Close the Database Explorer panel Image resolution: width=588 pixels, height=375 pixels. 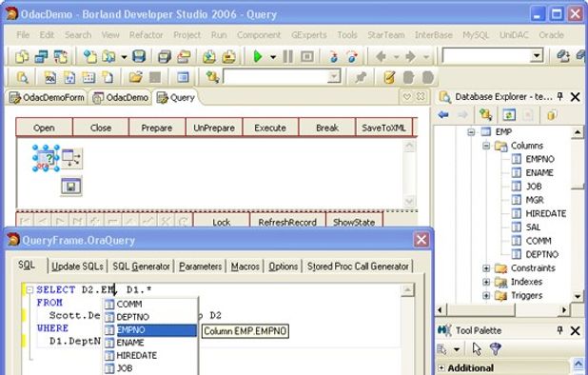point(575,97)
